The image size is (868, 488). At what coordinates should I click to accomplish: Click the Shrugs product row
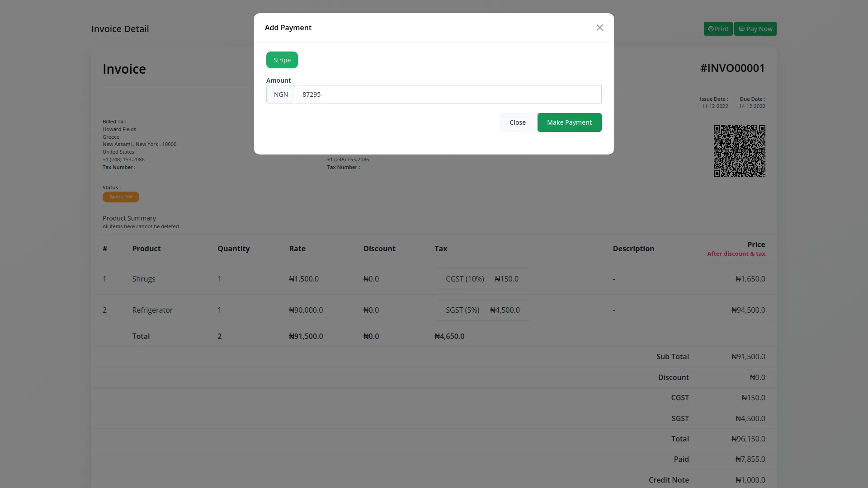(x=144, y=279)
